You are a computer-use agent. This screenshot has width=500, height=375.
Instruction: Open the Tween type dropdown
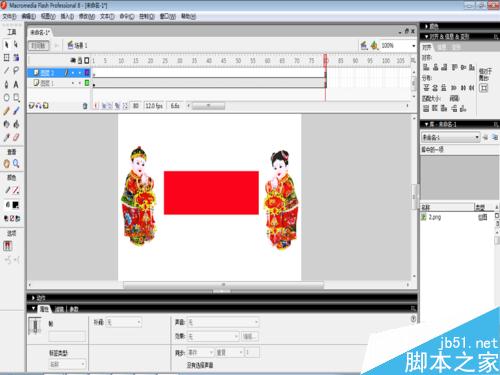tap(124, 322)
